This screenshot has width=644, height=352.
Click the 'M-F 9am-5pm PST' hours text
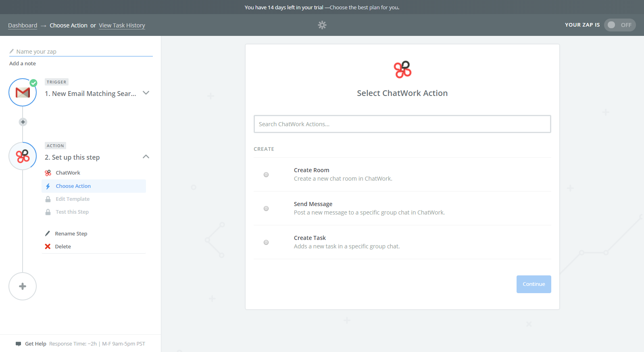[123, 344]
